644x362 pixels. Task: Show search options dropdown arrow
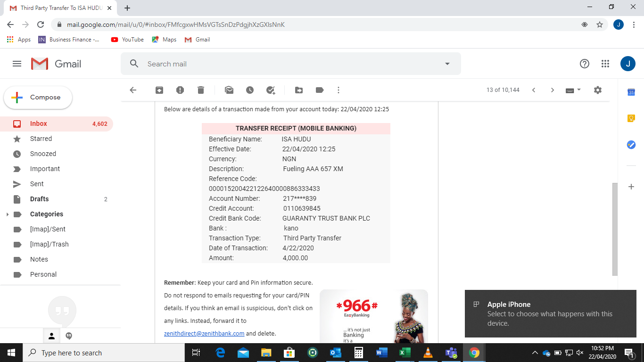pyautogui.click(x=447, y=64)
